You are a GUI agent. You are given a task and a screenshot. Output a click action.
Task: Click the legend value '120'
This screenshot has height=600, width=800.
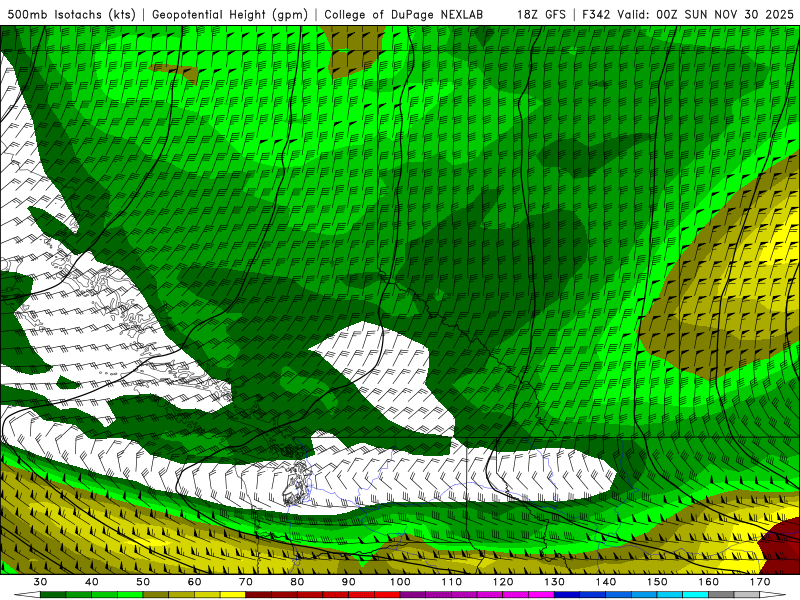(x=503, y=582)
